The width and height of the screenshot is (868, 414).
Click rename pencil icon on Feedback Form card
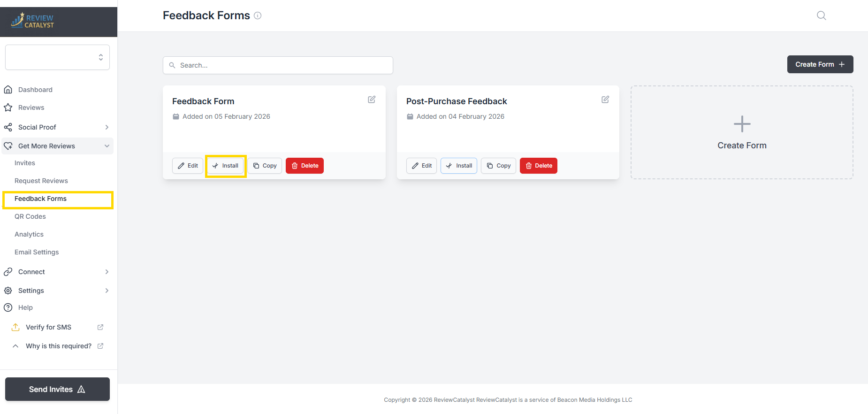[x=372, y=100]
